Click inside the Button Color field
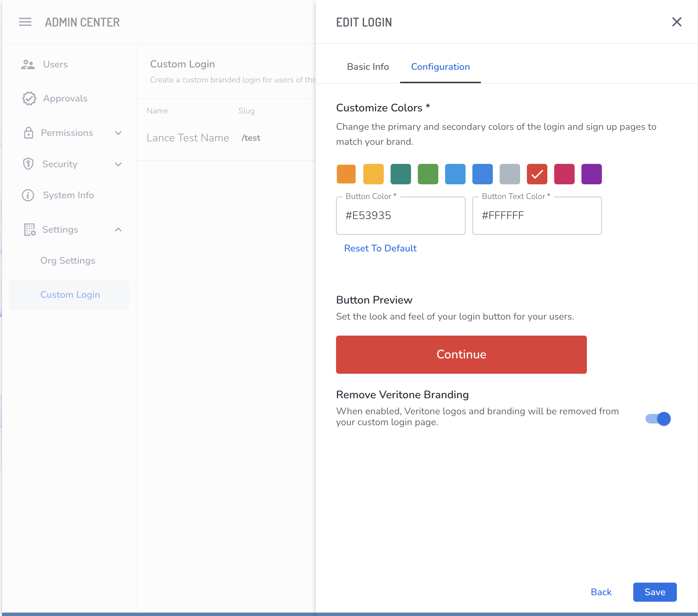This screenshot has height=616, width=698. (400, 215)
